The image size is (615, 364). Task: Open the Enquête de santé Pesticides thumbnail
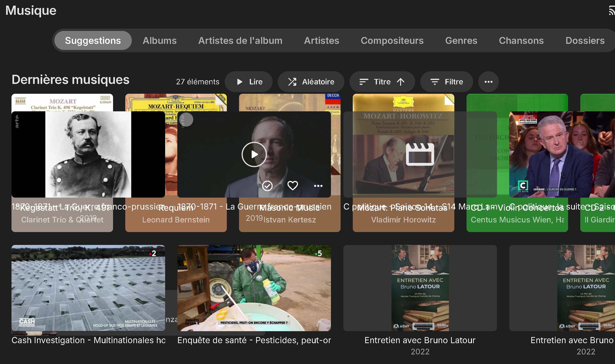254,288
